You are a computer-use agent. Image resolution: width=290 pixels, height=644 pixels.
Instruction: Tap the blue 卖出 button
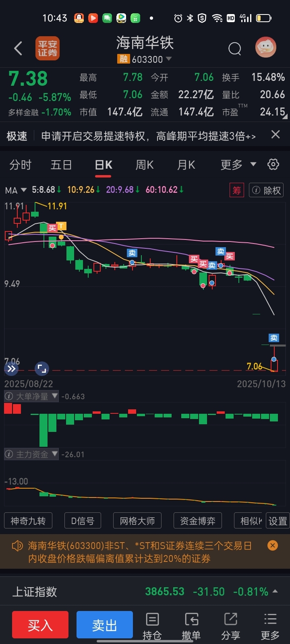[x=105, y=625]
